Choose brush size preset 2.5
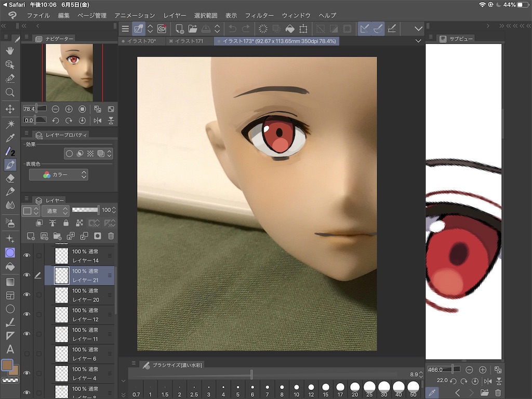 click(x=194, y=390)
